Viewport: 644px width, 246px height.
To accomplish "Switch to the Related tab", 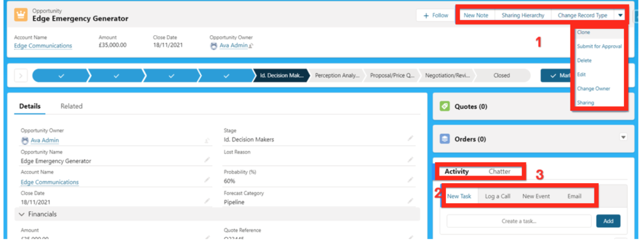I will coord(72,106).
